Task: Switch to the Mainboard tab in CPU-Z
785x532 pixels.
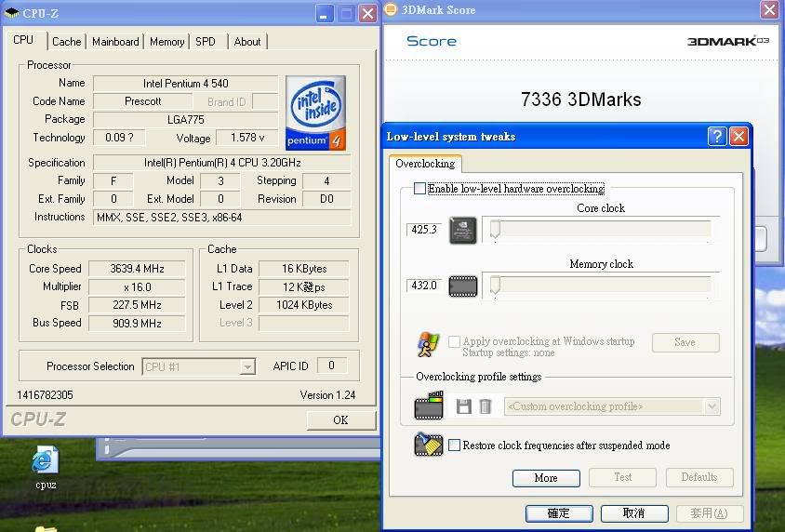Action: 115,42
